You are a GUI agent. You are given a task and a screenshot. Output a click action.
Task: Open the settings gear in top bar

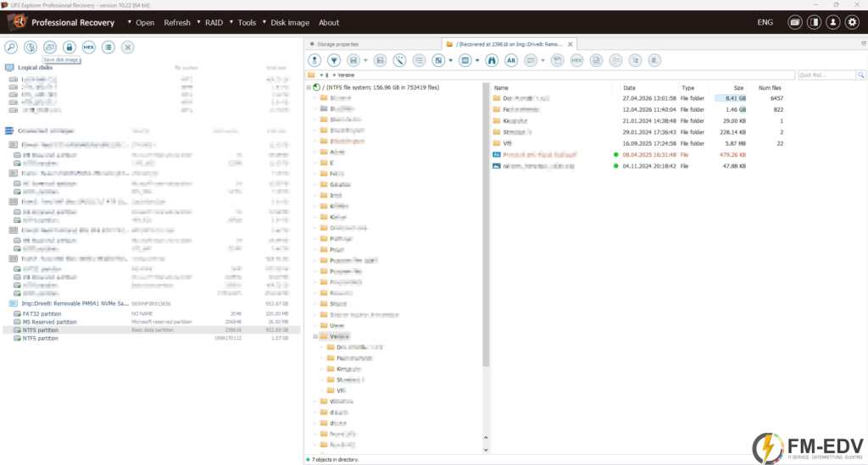(852, 22)
